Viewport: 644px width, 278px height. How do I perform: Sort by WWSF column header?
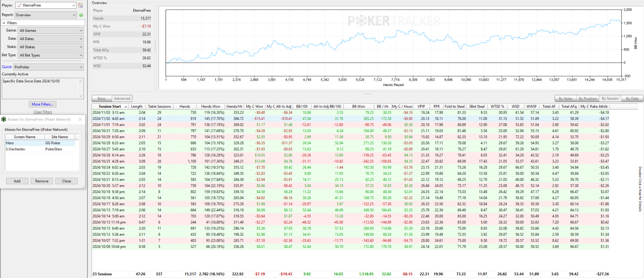click(531, 107)
